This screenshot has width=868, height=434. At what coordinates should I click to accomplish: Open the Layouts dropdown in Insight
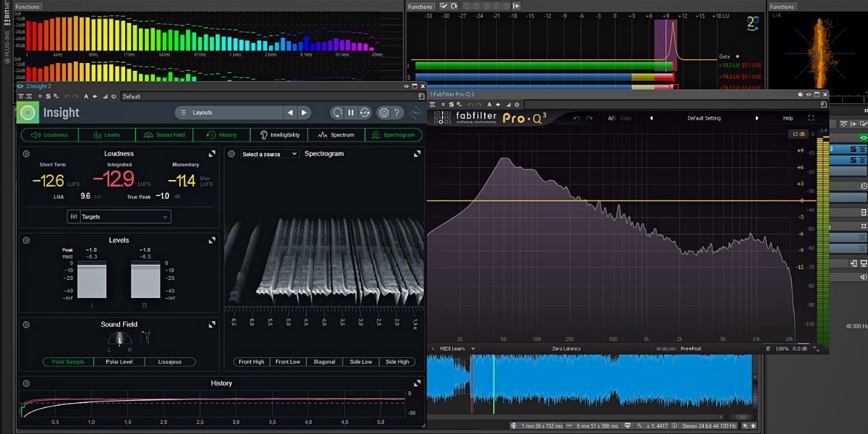pyautogui.click(x=229, y=113)
